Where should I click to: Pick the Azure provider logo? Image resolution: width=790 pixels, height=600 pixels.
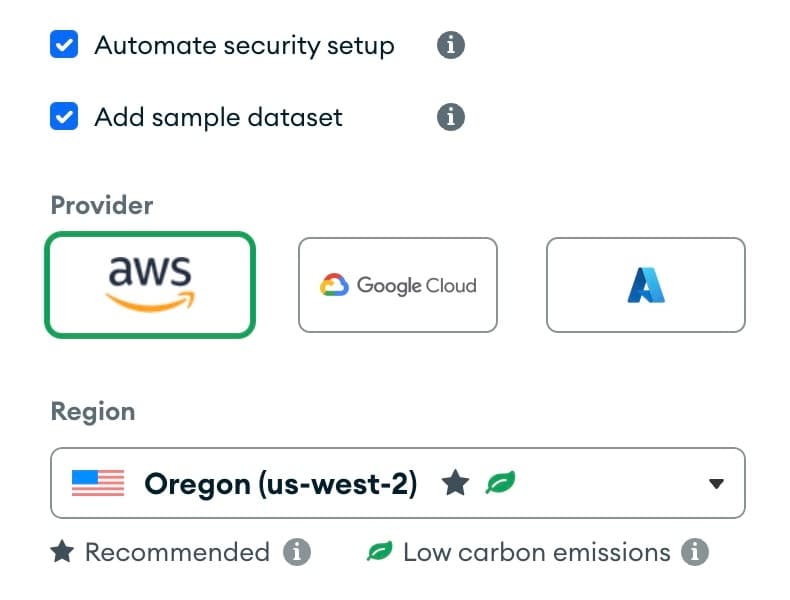tap(645, 285)
